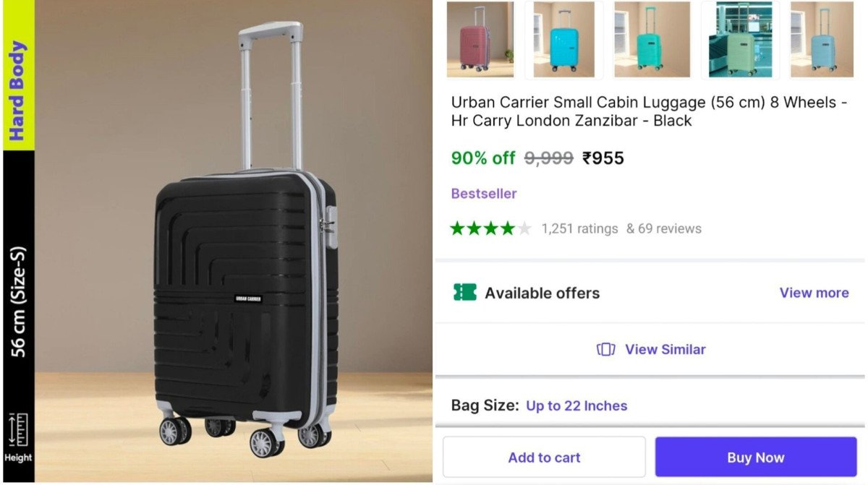Select the maroon suitcase color thumbnail

click(480, 39)
